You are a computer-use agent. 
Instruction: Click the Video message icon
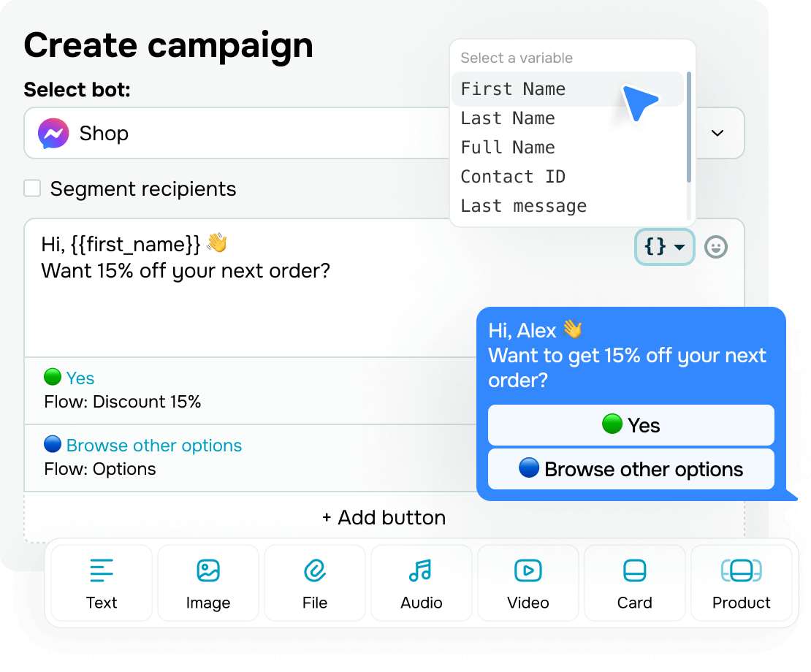click(x=528, y=582)
